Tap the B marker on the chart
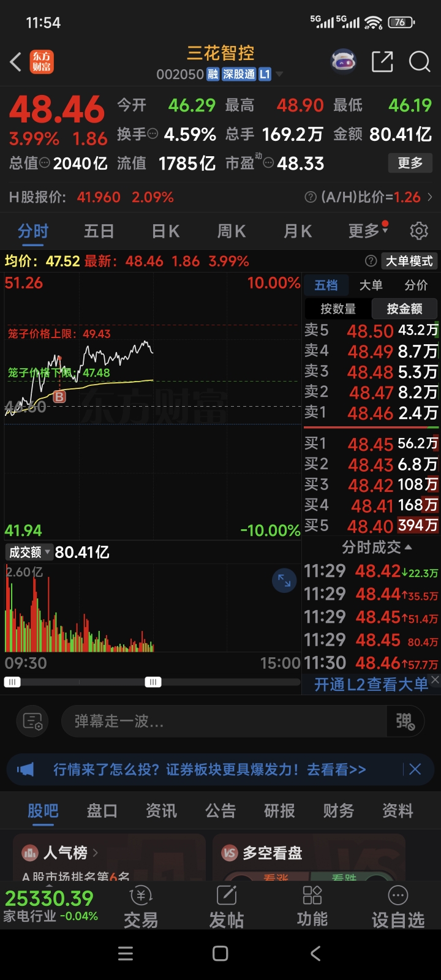Screen dimensions: 441x980 [x=59, y=397]
